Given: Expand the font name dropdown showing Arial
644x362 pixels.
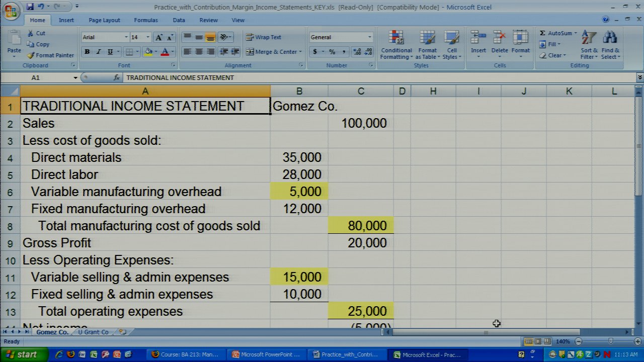Looking at the screenshot, I should point(126,37).
